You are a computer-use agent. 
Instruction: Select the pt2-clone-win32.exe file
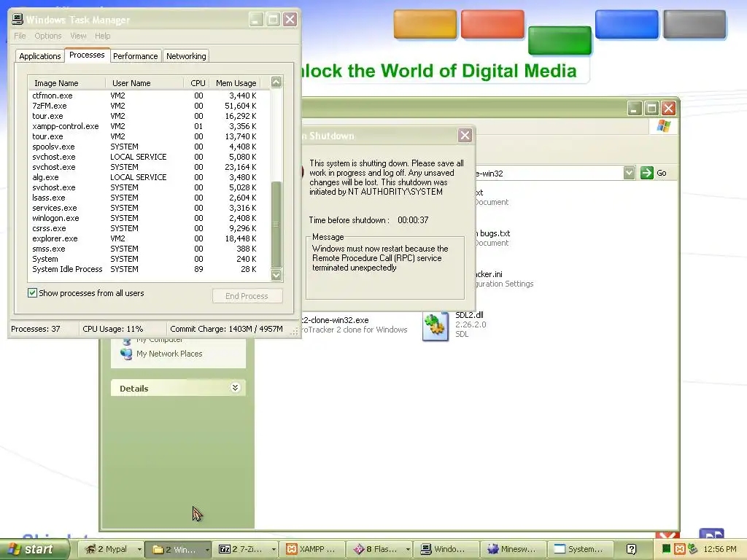(x=355, y=324)
